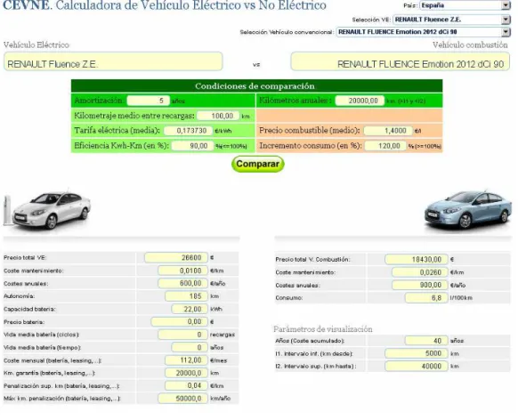Click combustion Costes anuales field 900,00
The image size is (518, 420).
[x=420, y=285]
